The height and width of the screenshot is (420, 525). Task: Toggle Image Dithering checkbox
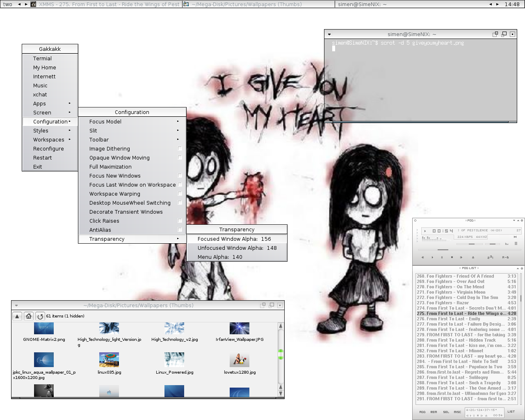[x=180, y=148]
